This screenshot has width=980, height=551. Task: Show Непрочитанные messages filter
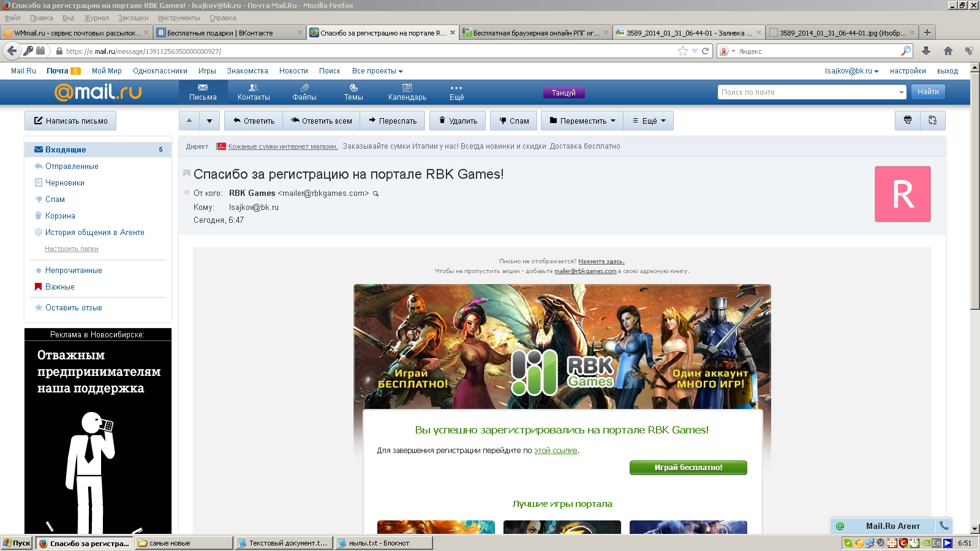73,271
